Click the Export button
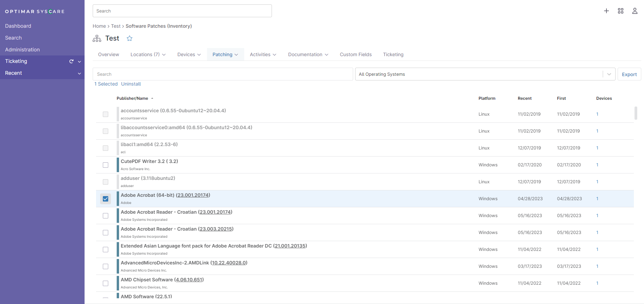644x304 pixels. [x=629, y=74]
